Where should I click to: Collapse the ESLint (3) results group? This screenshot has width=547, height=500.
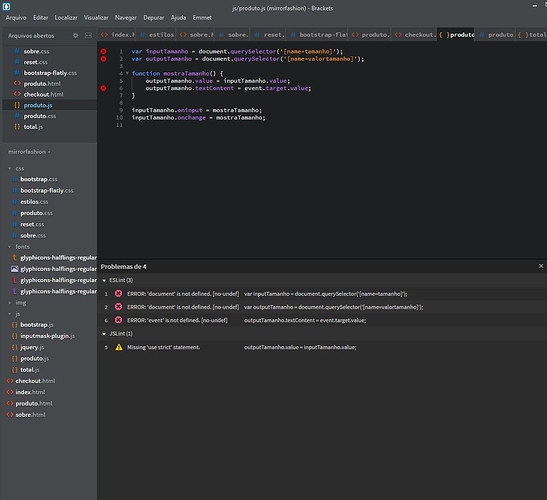pos(104,281)
